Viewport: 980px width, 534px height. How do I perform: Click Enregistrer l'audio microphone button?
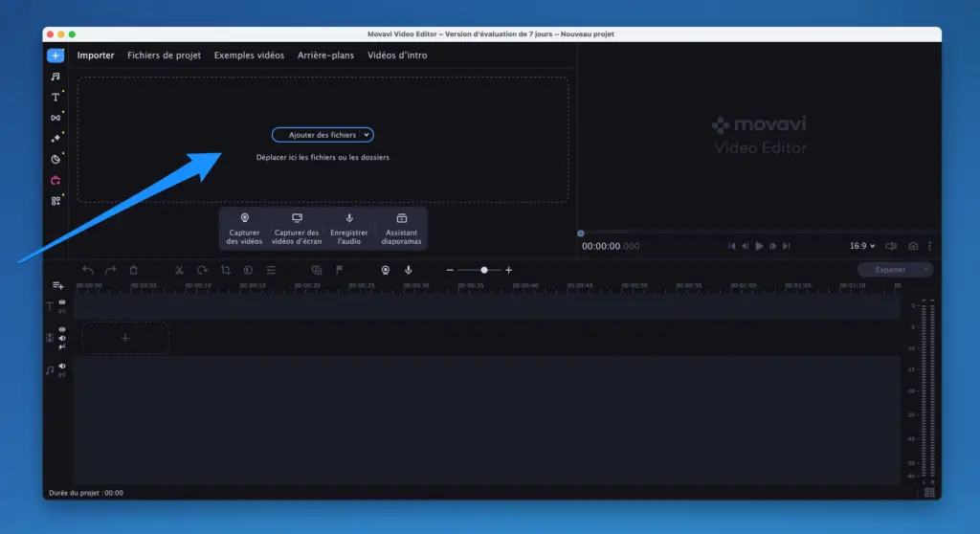349,229
